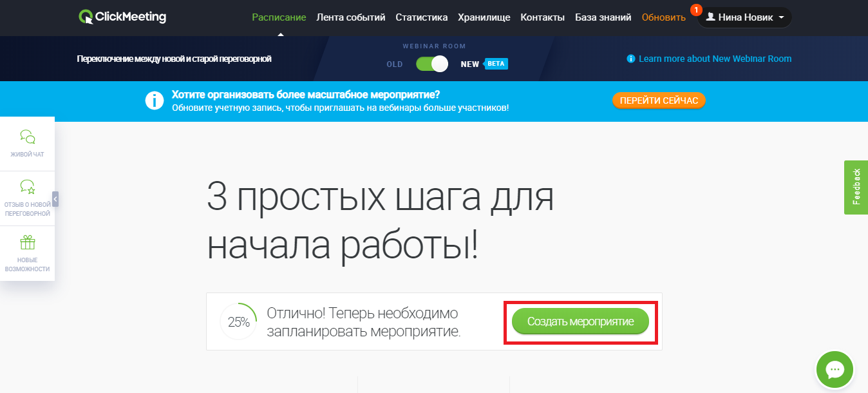This screenshot has height=393, width=868.
Task: Collapse the left sidebar with arrow handle
Action: (x=55, y=199)
